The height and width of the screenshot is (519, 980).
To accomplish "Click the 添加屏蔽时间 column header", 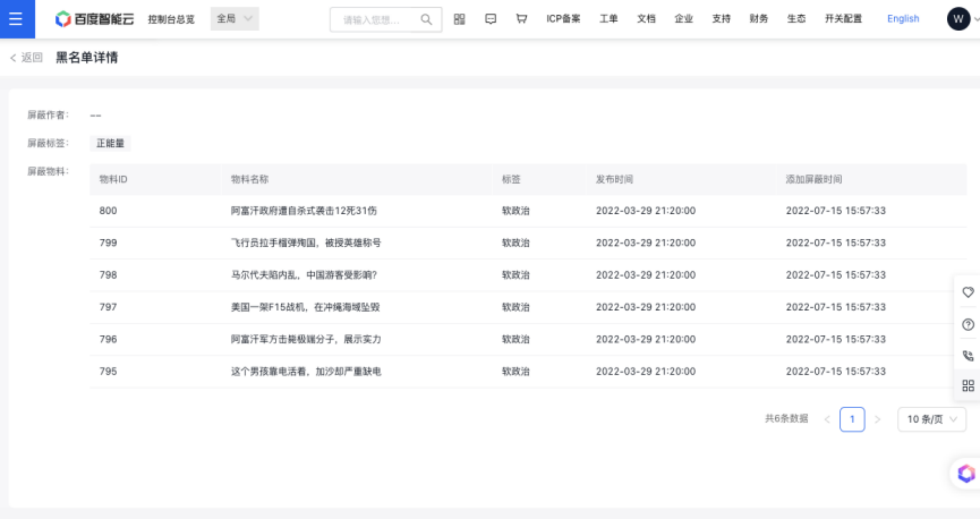I will point(814,179).
